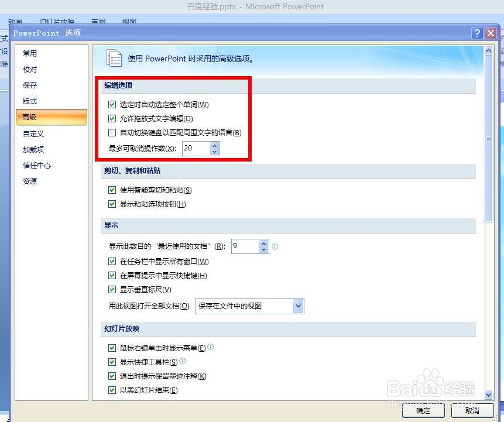Screen dimensions: 504x422
Task: Click the 取消 button
Action: point(472,410)
